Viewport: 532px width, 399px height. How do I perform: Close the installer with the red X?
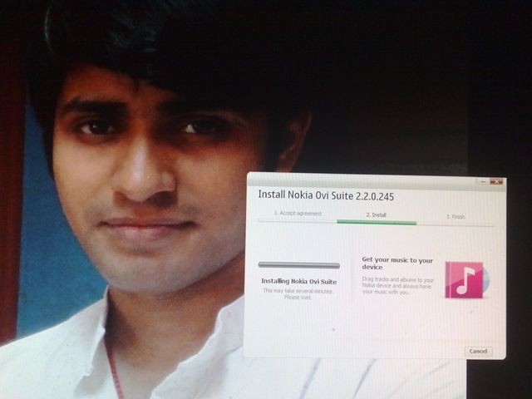point(496,180)
